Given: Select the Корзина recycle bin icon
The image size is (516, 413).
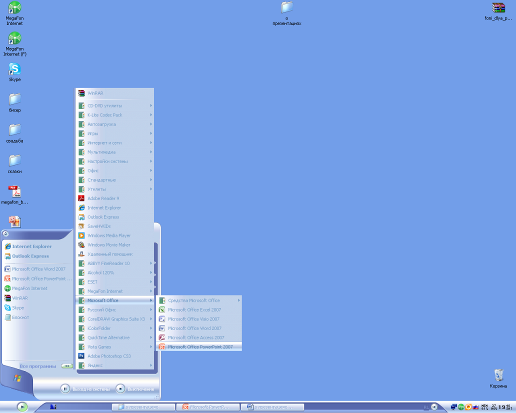Looking at the screenshot, I should tap(498, 378).
